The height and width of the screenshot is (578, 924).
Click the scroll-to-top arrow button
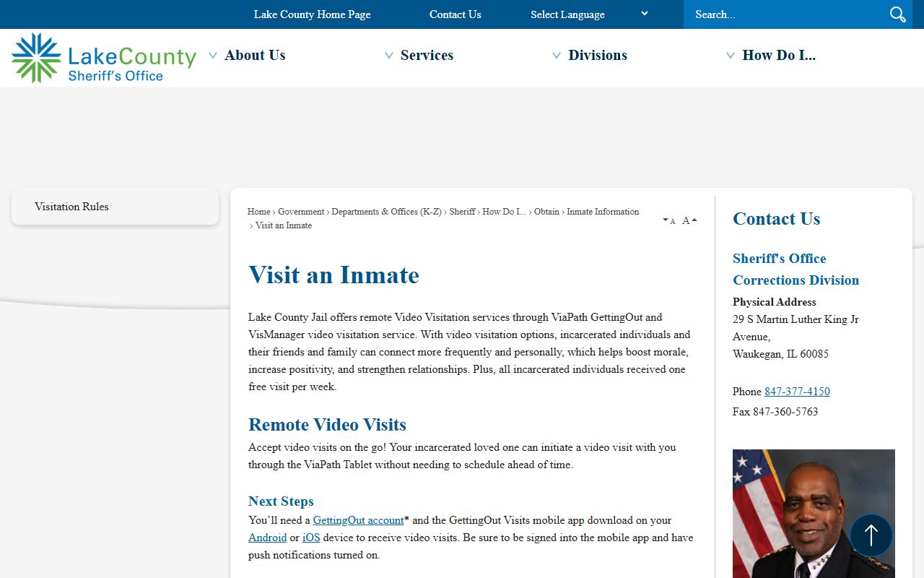pos(871,535)
